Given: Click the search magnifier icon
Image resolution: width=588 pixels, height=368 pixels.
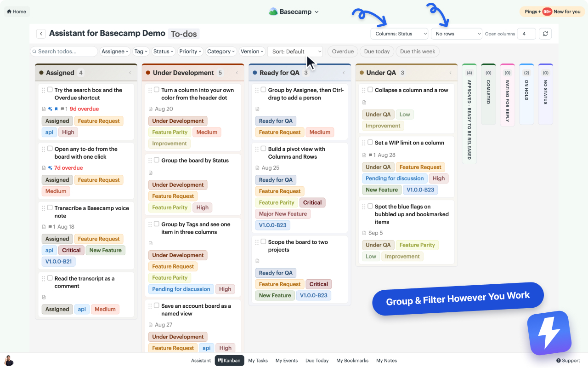Looking at the screenshot, I should [x=34, y=52].
